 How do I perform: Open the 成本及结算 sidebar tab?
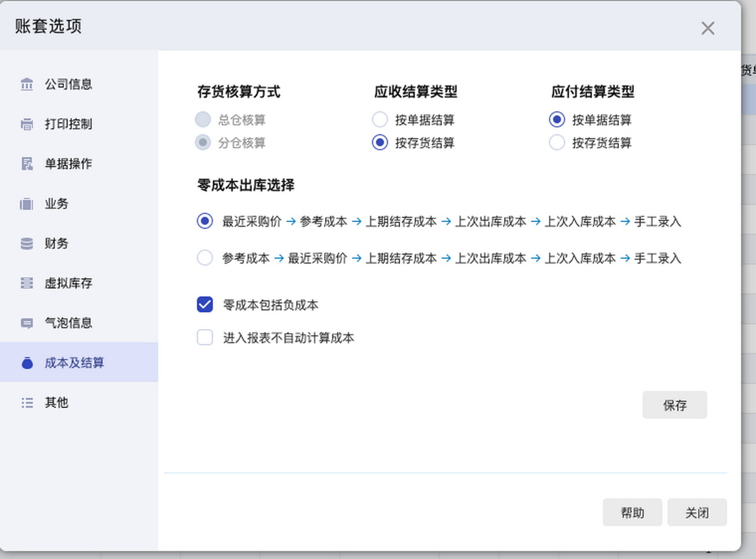(x=74, y=363)
